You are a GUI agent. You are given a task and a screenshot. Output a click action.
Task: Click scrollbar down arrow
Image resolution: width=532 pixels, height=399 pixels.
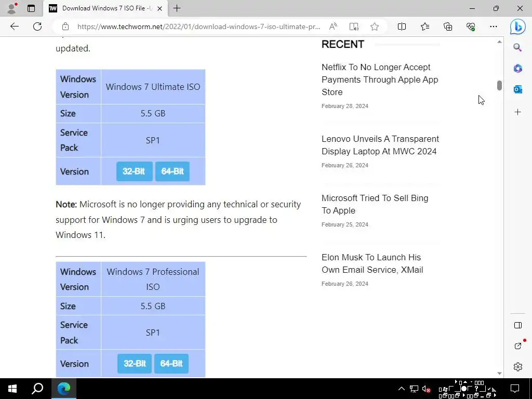click(x=499, y=373)
